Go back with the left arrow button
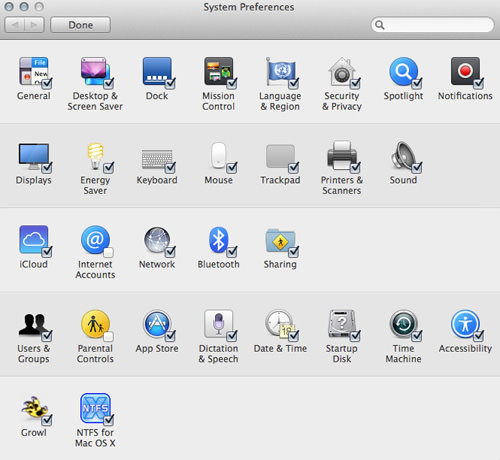 [x=15, y=25]
